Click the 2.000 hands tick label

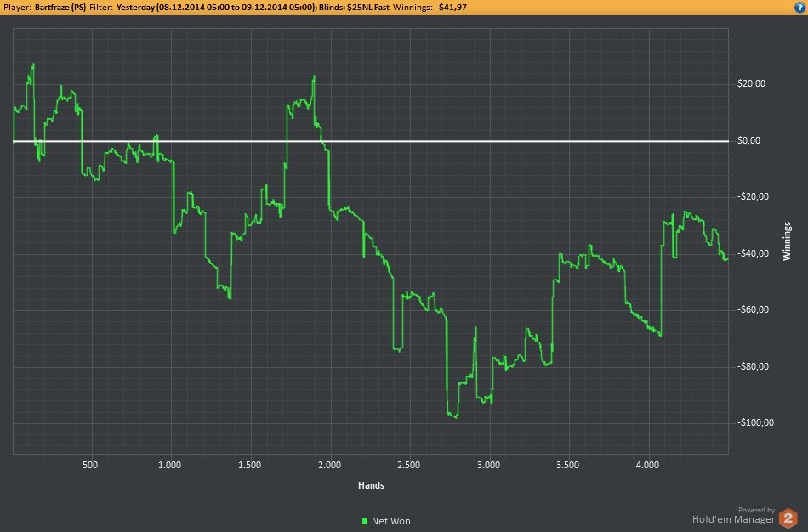point(329,465)
